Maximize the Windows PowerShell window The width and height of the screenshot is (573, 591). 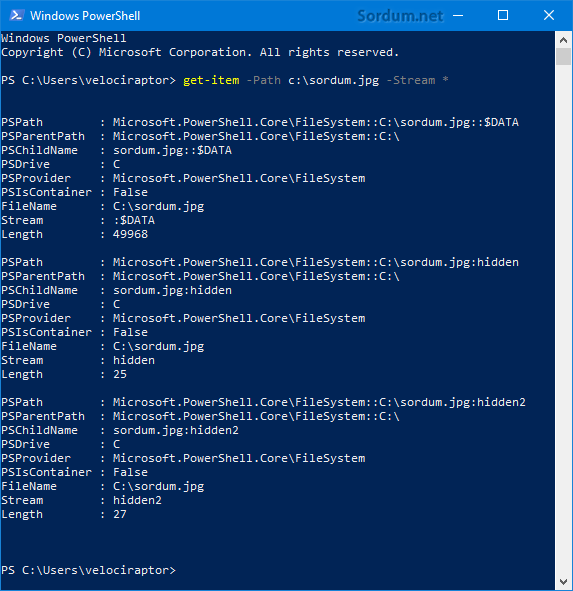point(503,15)
